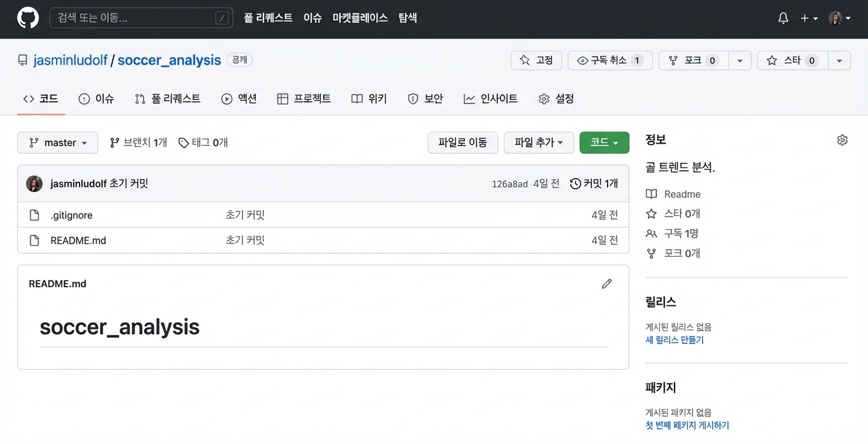Open the GitHub home logo
The height and width of the screenshot is (444, 868).
(x=28, y=18)
